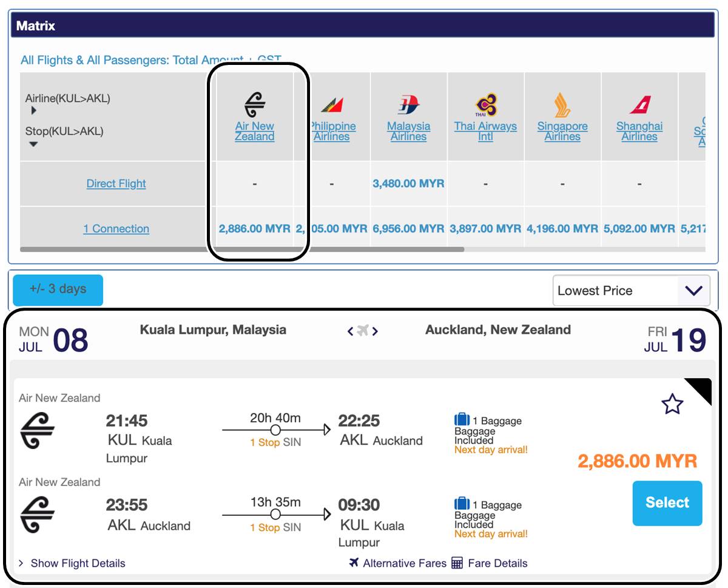The image size is (728, 588).
Task: Click the 23:55 AKL departure time
Action: click(127, 505)
